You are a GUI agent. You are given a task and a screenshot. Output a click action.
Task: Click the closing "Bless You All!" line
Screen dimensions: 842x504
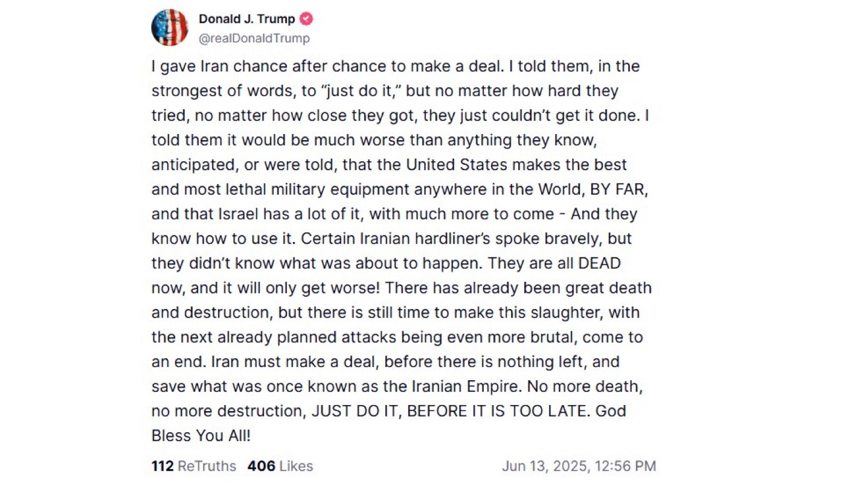(x=201, y=436)
